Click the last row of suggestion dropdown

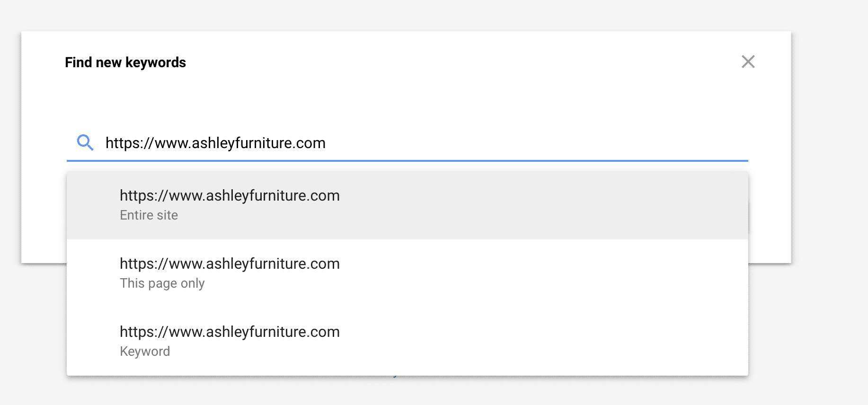(x=407, y=341)
